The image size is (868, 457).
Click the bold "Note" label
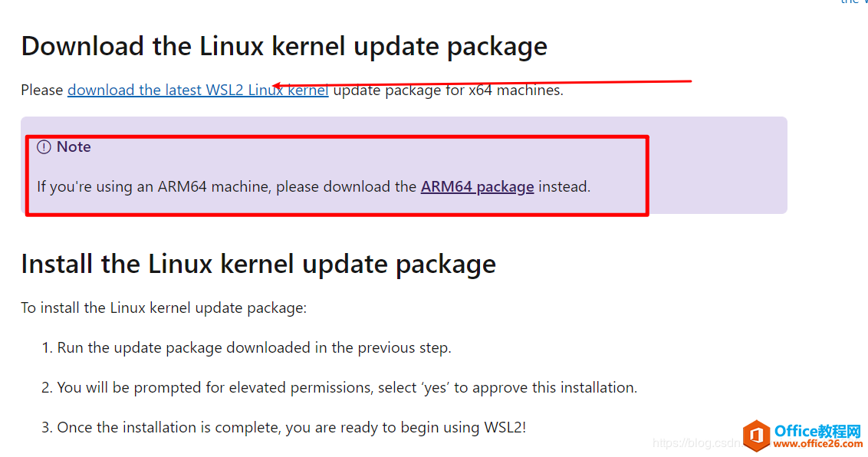pos(74,147)
